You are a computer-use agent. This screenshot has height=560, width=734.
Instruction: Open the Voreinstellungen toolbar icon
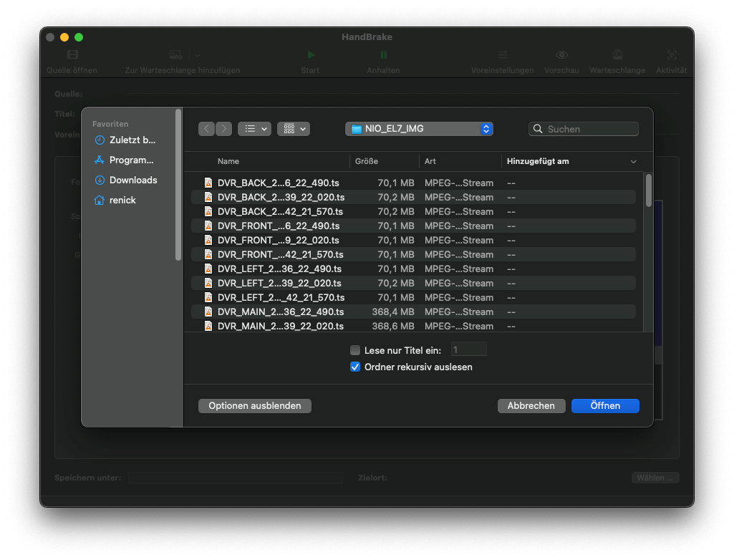502,54
